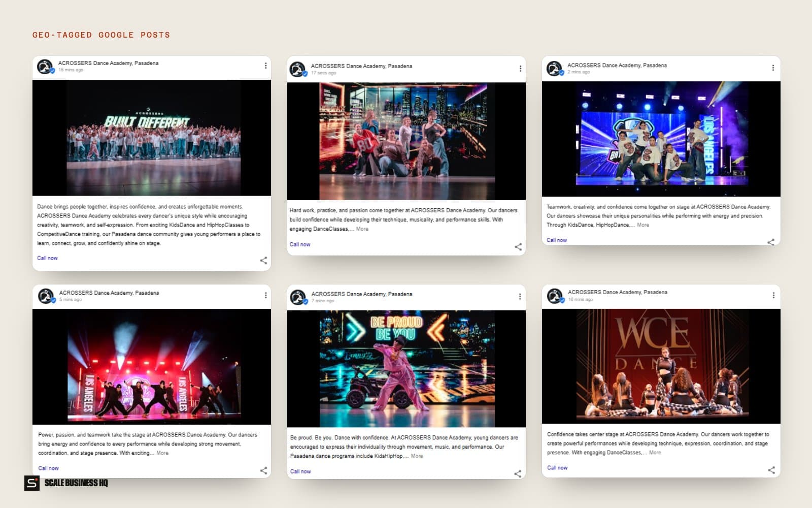812x508 pixels.
Task: Click the avatar on the 'Teamwork, creativity' post
Action: [x=555, y=68]
